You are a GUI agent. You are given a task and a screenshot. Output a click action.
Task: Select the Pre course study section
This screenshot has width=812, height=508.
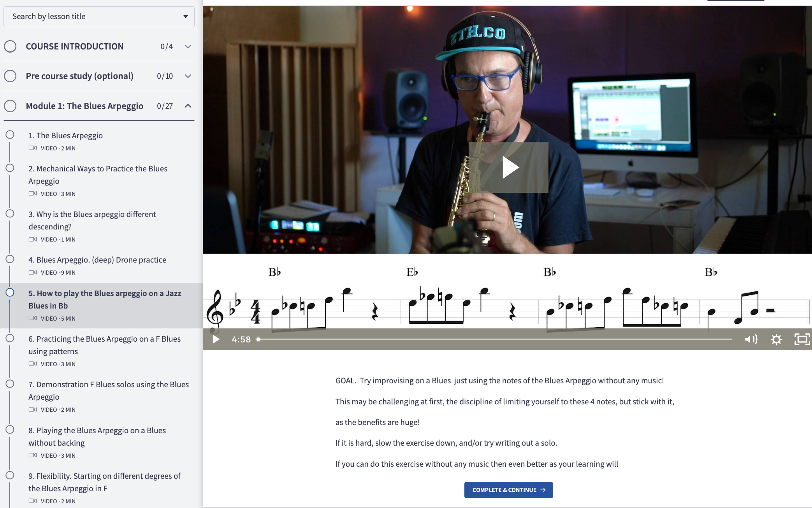click(80, 76)
